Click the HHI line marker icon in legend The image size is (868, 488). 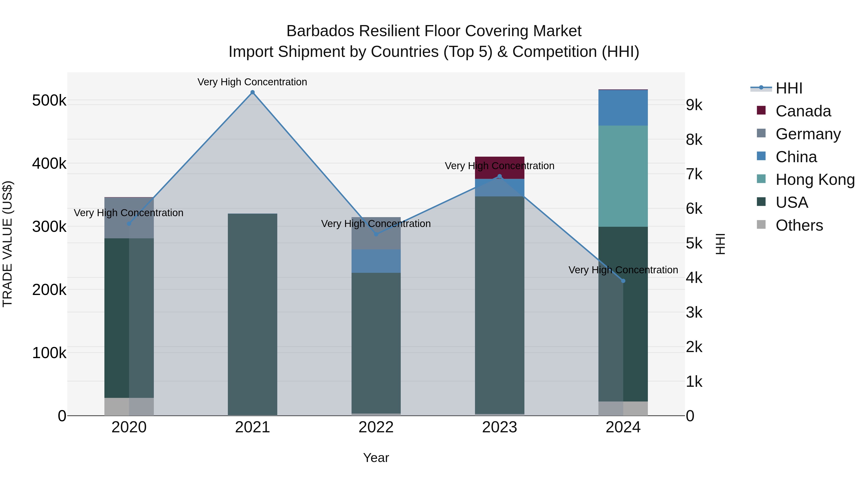coord(761,88)
